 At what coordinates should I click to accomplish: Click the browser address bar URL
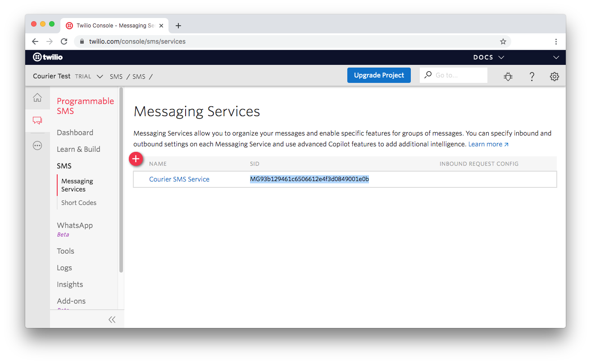137,41
